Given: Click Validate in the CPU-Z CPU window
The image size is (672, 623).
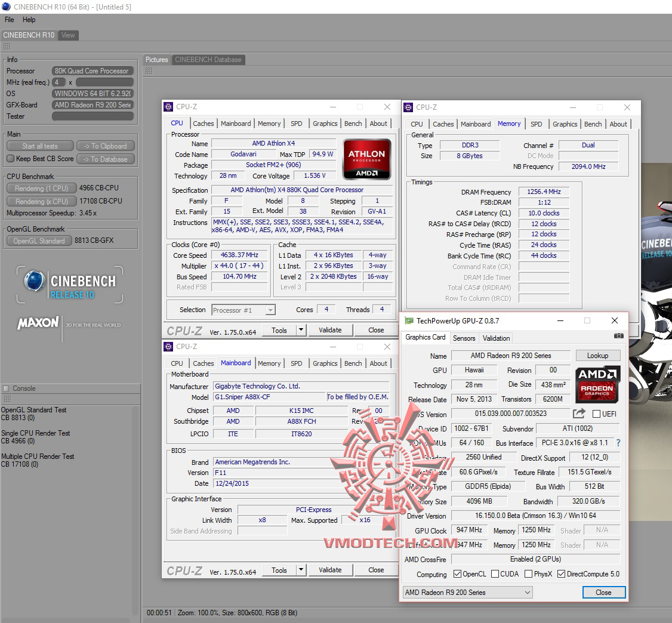Looking at the screenshot, I should (330, 330).
